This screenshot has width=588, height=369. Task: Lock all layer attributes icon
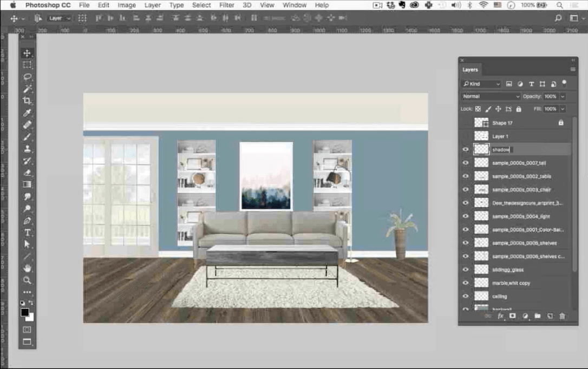519,109
